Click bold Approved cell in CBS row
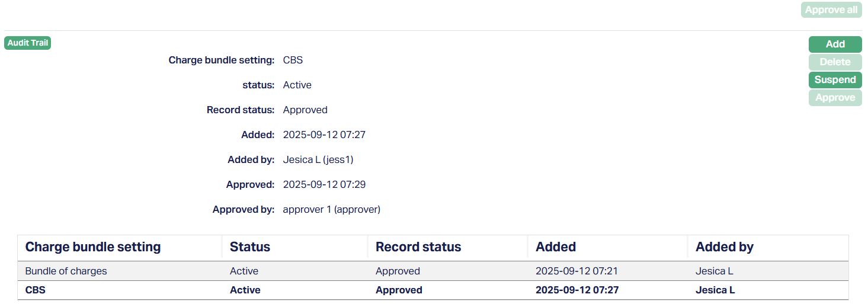 [399, 290]
